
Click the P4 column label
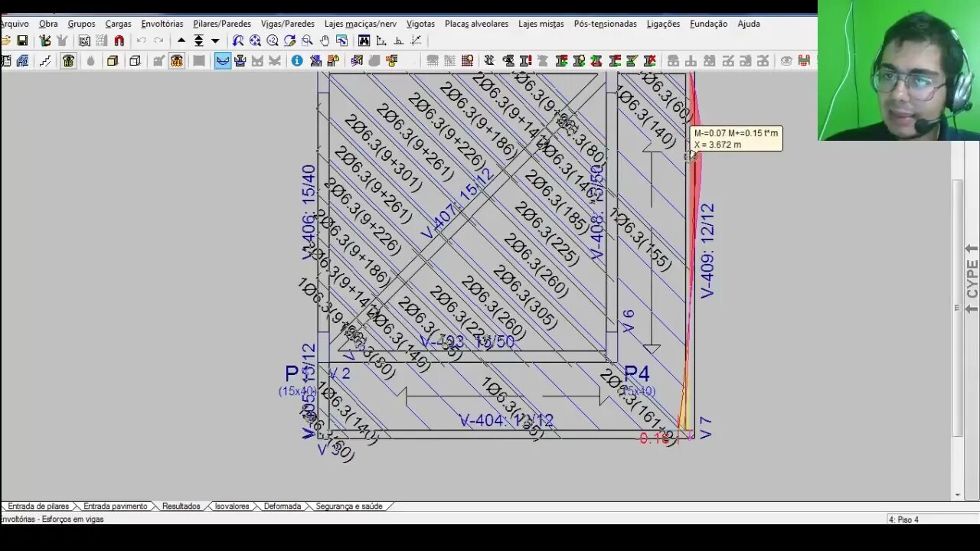point(637,373)
